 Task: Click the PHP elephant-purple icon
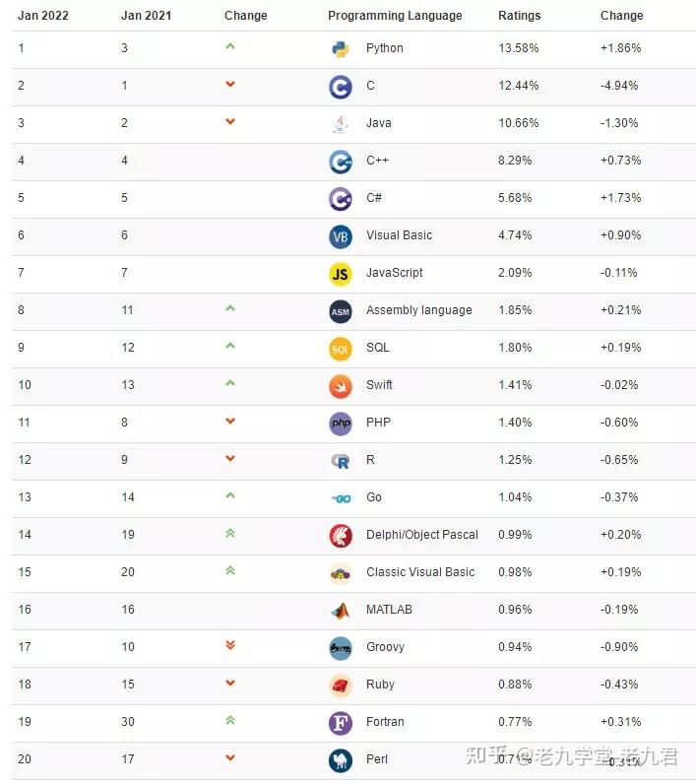341,424
